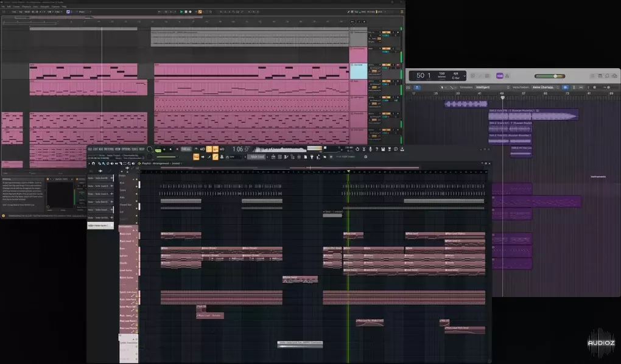Image resolution: width=621 pixels, height=364 pixels.
Task: Open Ableton Live File menu
Action: [3, 6]
